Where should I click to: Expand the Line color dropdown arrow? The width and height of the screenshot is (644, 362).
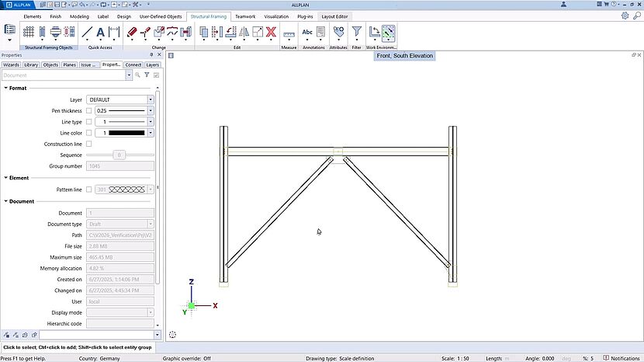pos(151,133)
